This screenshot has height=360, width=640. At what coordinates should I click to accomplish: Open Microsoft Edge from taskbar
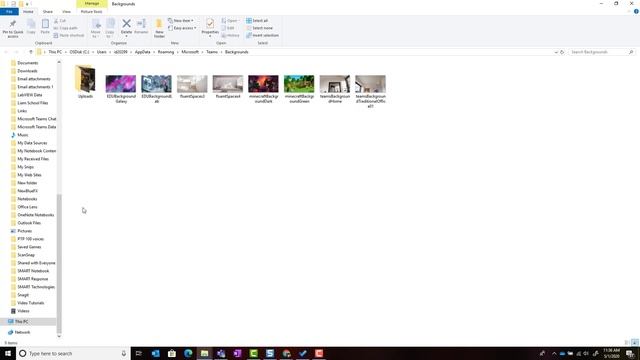tap(188, 353)
